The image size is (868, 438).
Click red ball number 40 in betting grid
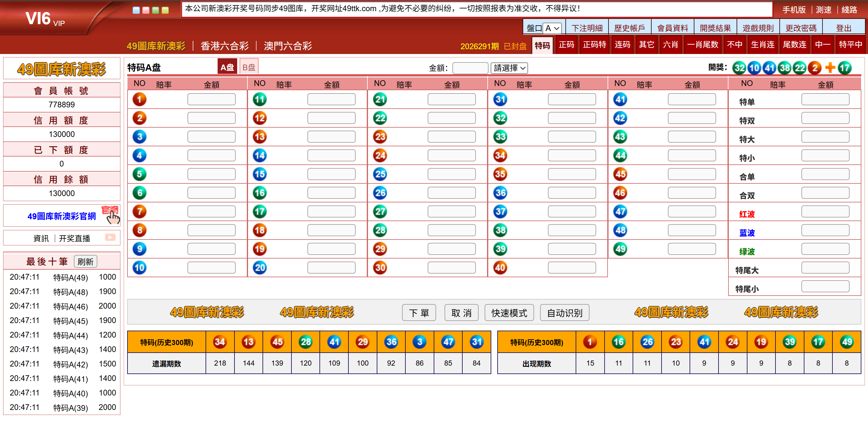click(x=500, y=268)
